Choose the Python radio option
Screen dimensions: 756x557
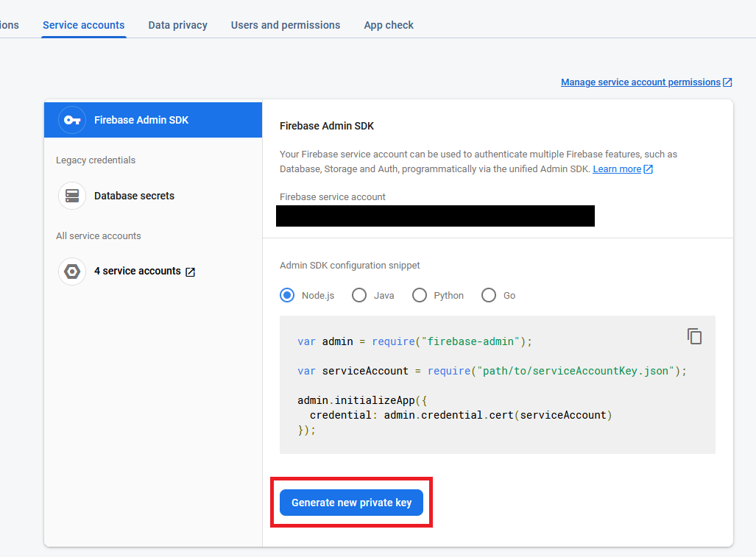coord(420,295)
